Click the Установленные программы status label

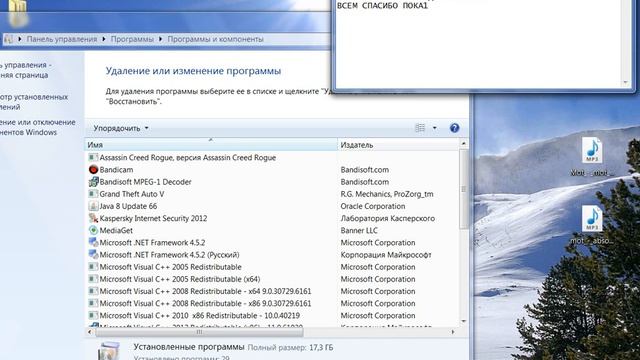[x=189, y=347]
